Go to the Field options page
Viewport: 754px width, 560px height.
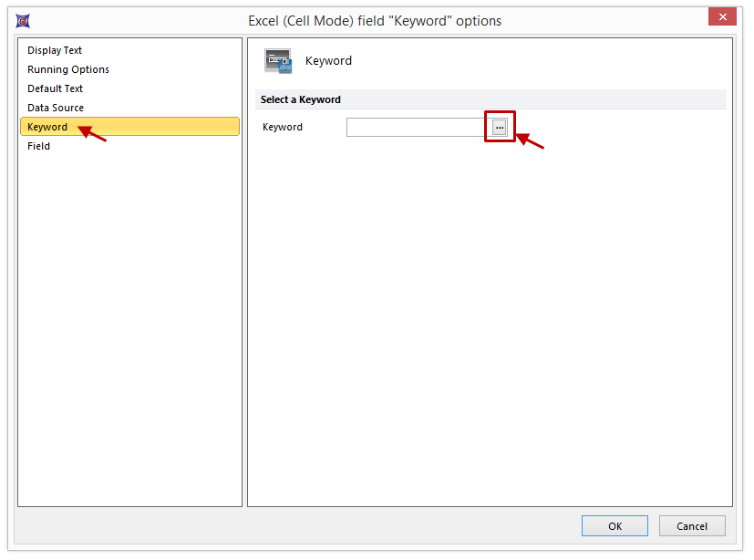coord(39,146)
